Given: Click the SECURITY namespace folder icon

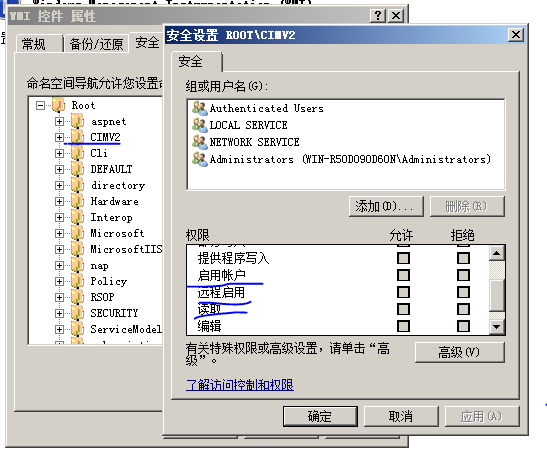Looking at the screenshot, I should point(77,313).
